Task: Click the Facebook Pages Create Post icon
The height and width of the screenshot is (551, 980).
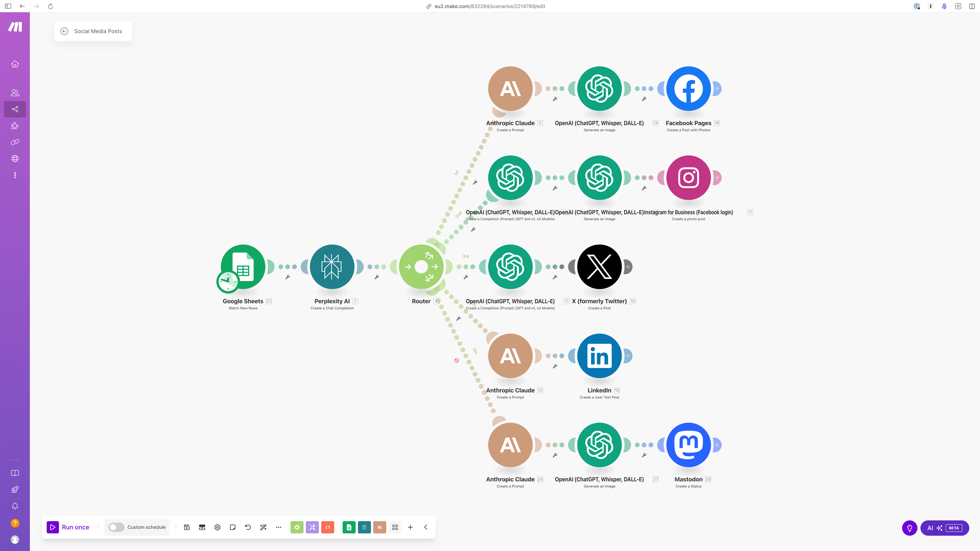Action: pyautogui.click(x=688, y=88)
